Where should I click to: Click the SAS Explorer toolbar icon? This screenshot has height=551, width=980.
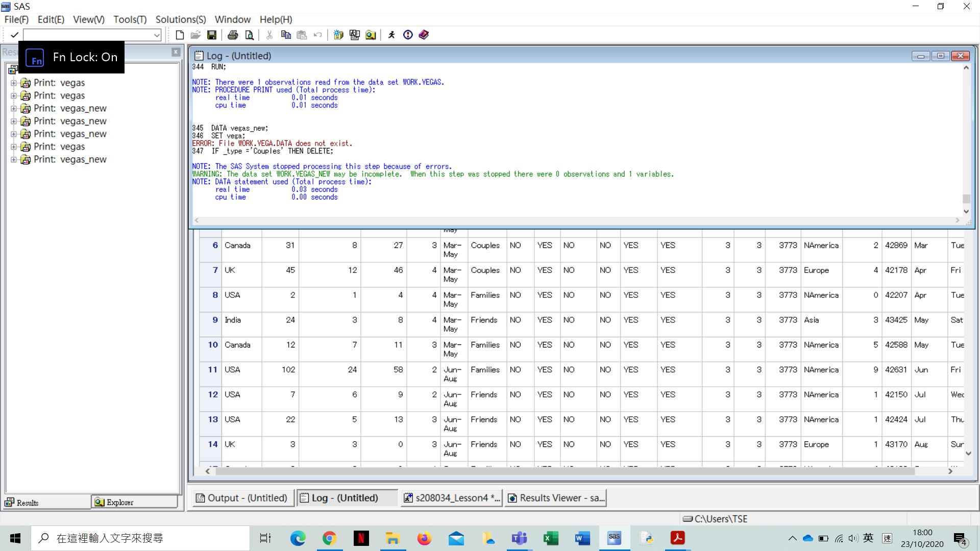pos(371,35)
